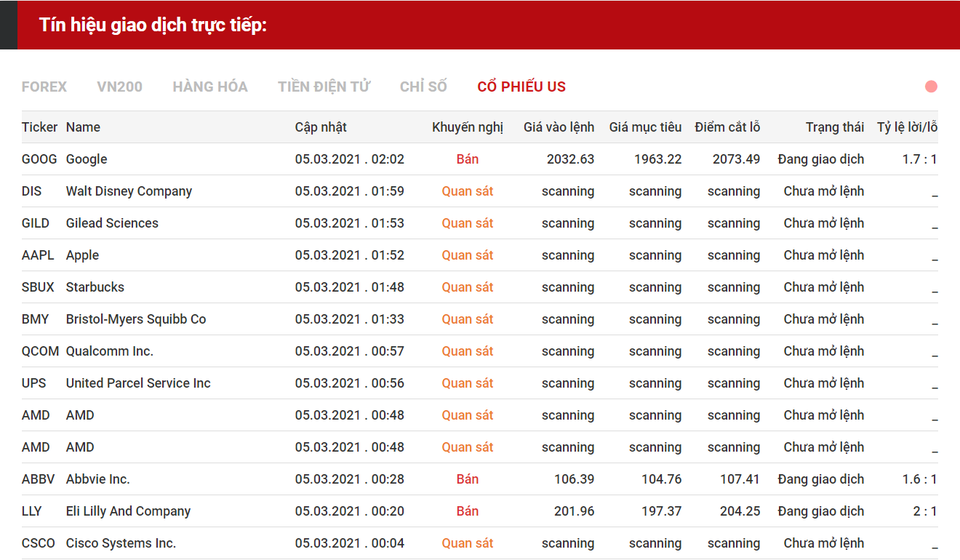960x560 pixels.
Task: Select the HÀNG HÓA tab
Action: point(210,87)
